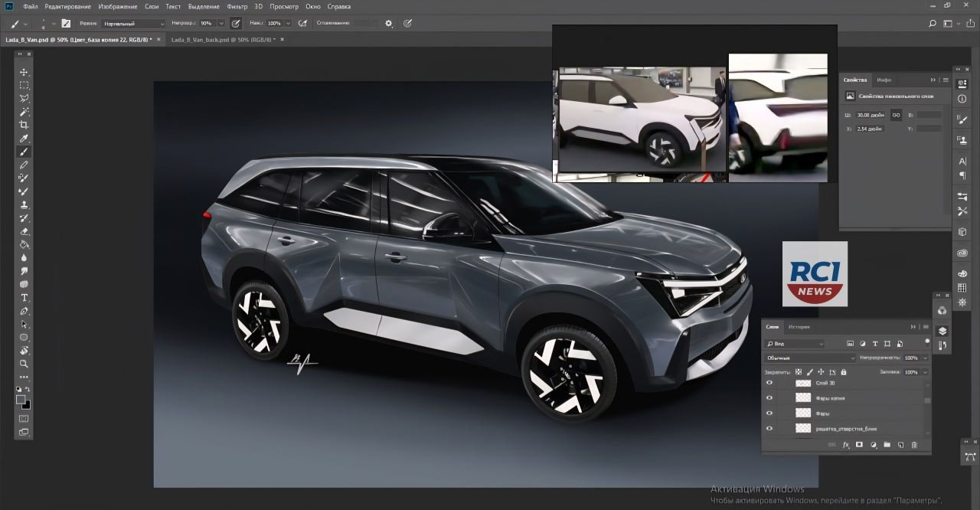Select the Eraser tool
Screen dimensions: 980x510
(x=24, y=231)
